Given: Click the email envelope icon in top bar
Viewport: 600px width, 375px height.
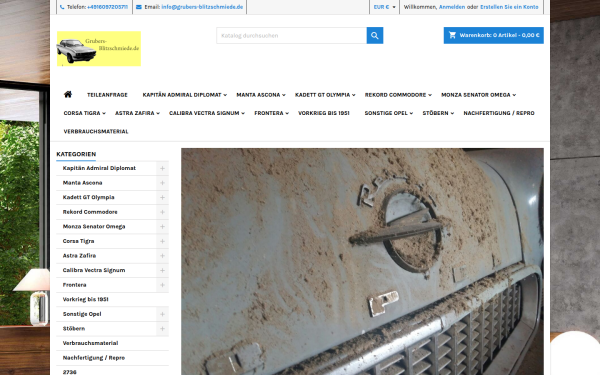Looking at the screenshot, I should (139, 7).
